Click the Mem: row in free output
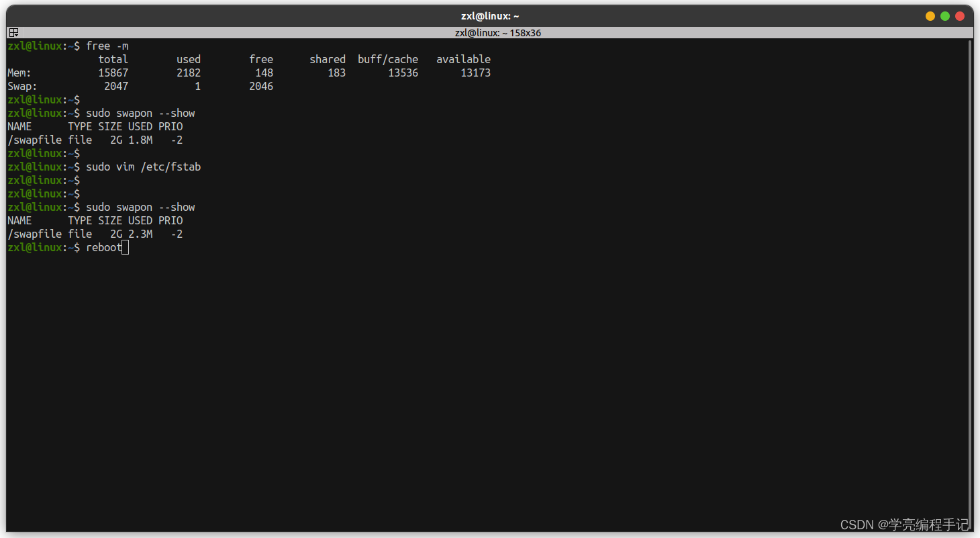 tap(18, 73)
